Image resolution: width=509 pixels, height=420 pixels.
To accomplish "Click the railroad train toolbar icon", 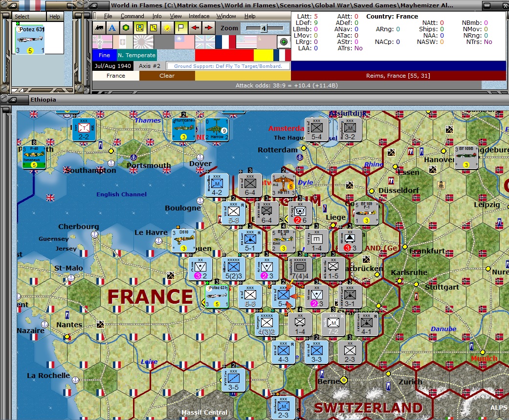I will click(x=99, y=28).
